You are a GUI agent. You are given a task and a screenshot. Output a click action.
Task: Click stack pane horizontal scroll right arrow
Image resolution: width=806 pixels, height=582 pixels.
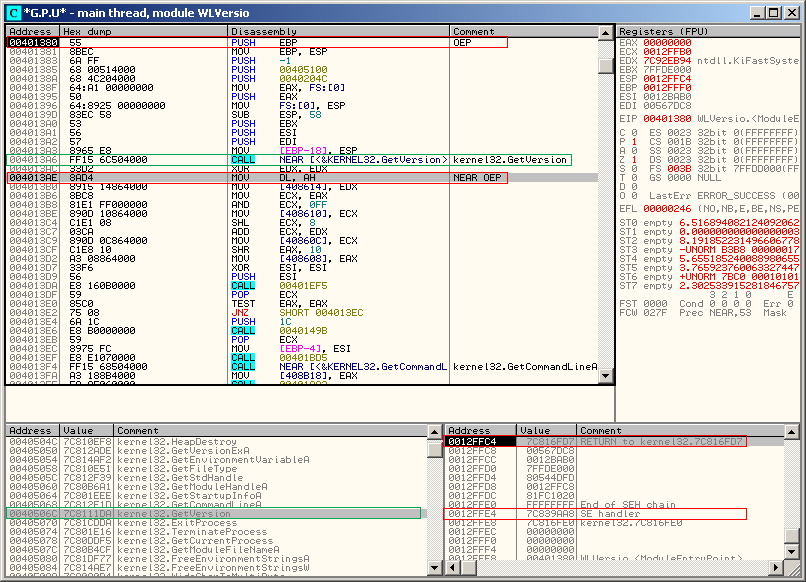[777, 568]
